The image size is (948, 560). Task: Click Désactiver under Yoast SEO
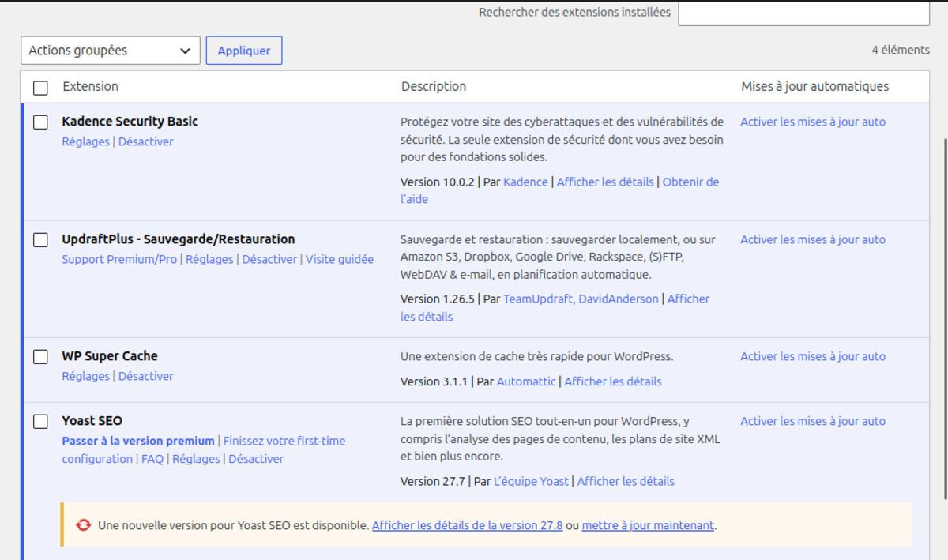point(256,460)
